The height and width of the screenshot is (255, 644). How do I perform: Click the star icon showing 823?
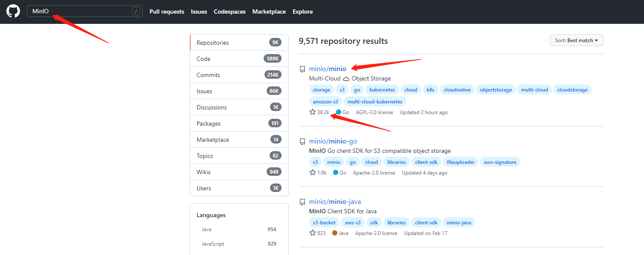(x=313, y=233)
